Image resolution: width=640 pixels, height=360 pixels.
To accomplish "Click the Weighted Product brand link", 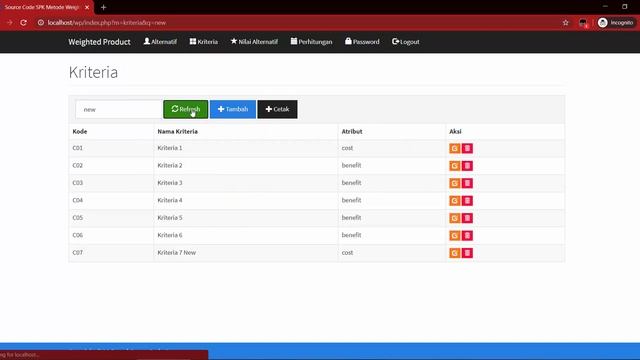I will tap(100, 42).
